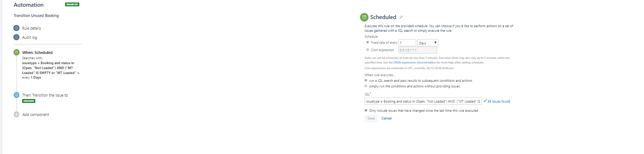Image resolution: width=644 pixels, height=154 pixels.
Task: Open the Audit log icon
Action: tap(16, 37)
